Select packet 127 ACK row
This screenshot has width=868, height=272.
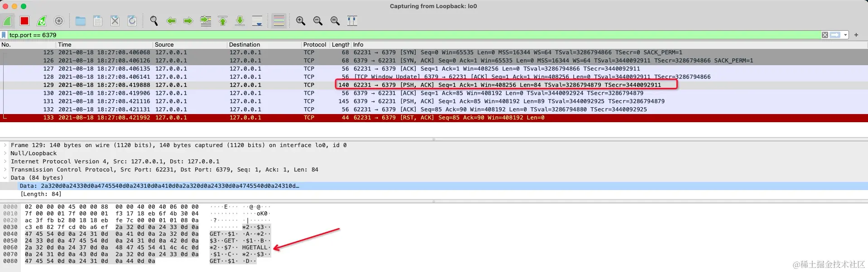click(x=434, y=69)
